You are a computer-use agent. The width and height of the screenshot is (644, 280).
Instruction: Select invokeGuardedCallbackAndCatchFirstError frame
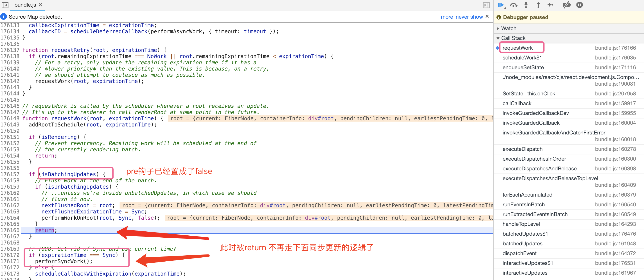569,136
